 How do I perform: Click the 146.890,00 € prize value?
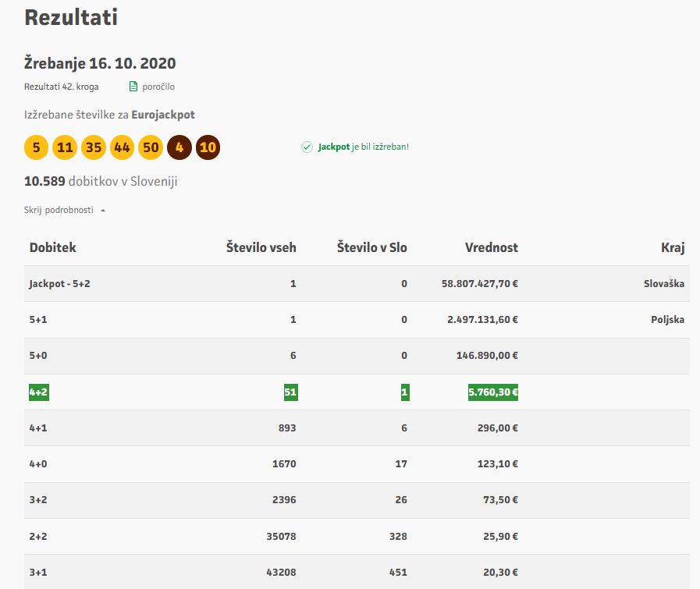(x=487, y=356)
